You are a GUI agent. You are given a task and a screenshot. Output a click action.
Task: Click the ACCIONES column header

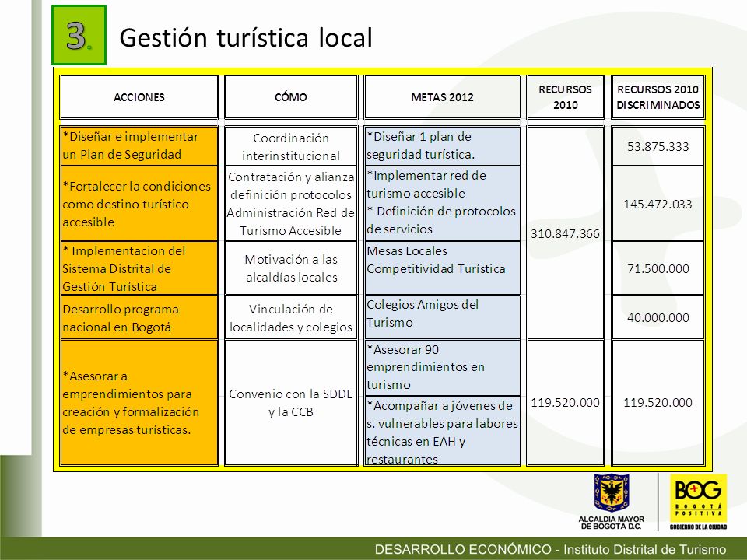click(x=139, y=97)
